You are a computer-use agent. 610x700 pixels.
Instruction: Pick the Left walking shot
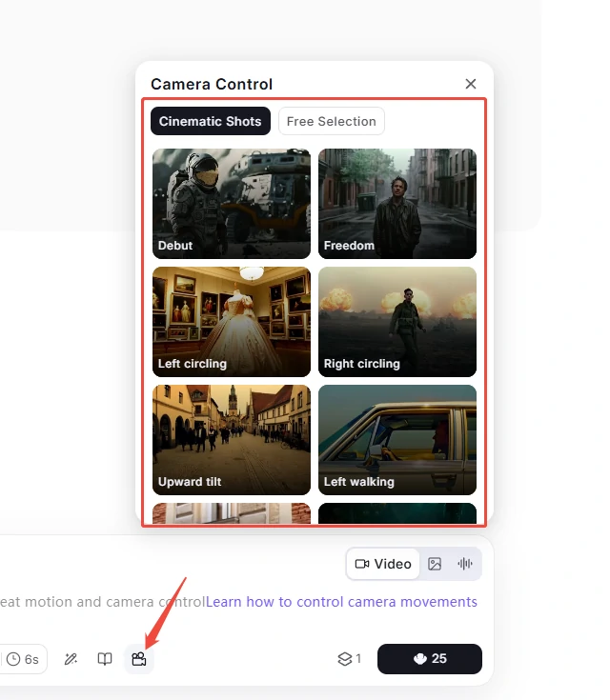point(397,440)
